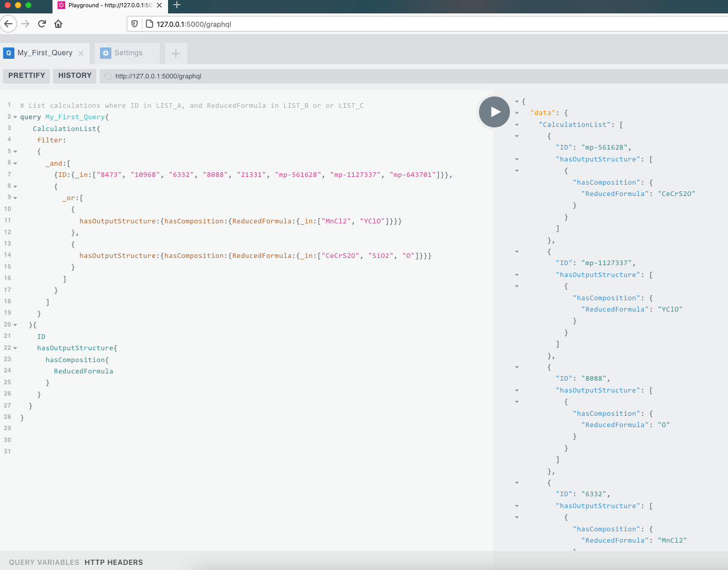Image resolution: width=728 pixels, height=570 pixels.
Task: Collapse hasOutputStructure under ID 6332
Action: pos(517,506)
